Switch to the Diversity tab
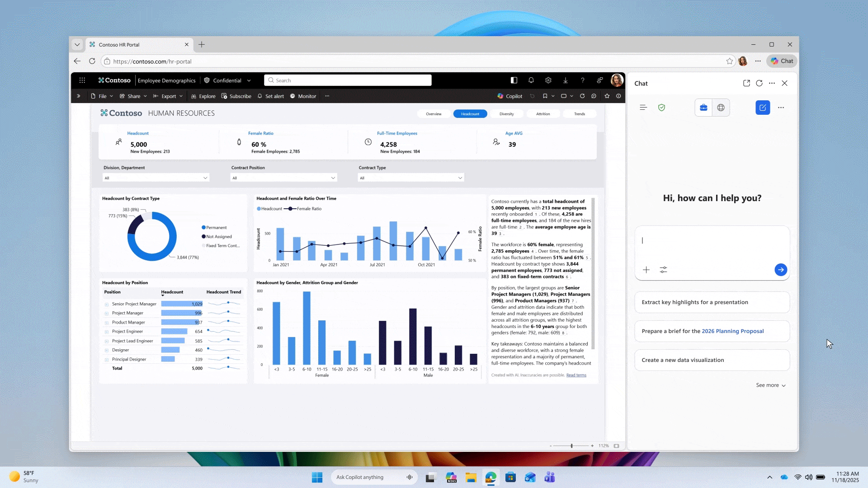The height and width of the screenshot is (488, 868). (506, 114)
